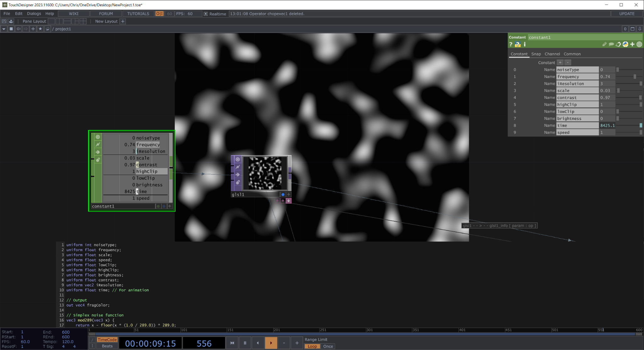Toggle the O|I power button
Screen dimensions: 644x350
pyautogui.click(x=159, y=14)
